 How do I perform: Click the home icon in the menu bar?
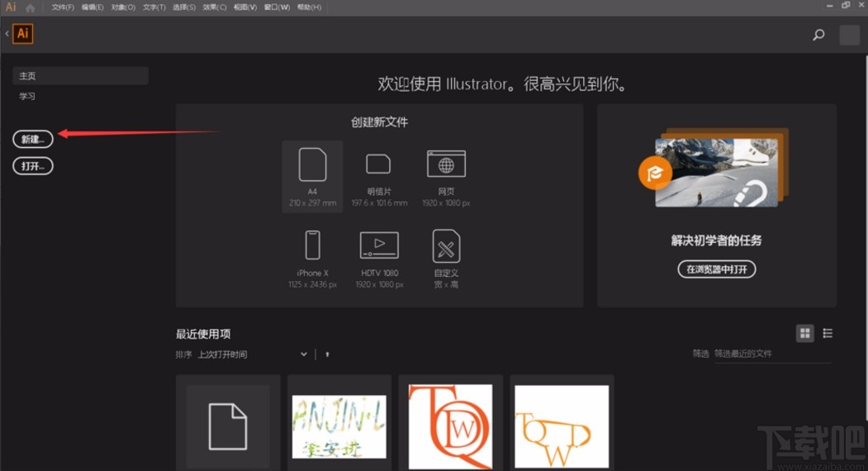point(30,7)
